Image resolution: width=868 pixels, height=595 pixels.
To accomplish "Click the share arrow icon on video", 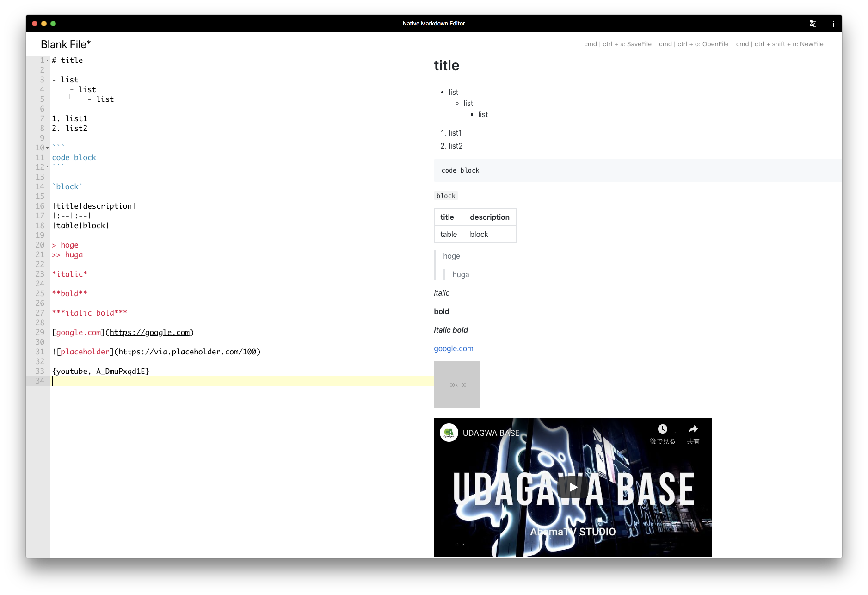I will pos(693,429).
